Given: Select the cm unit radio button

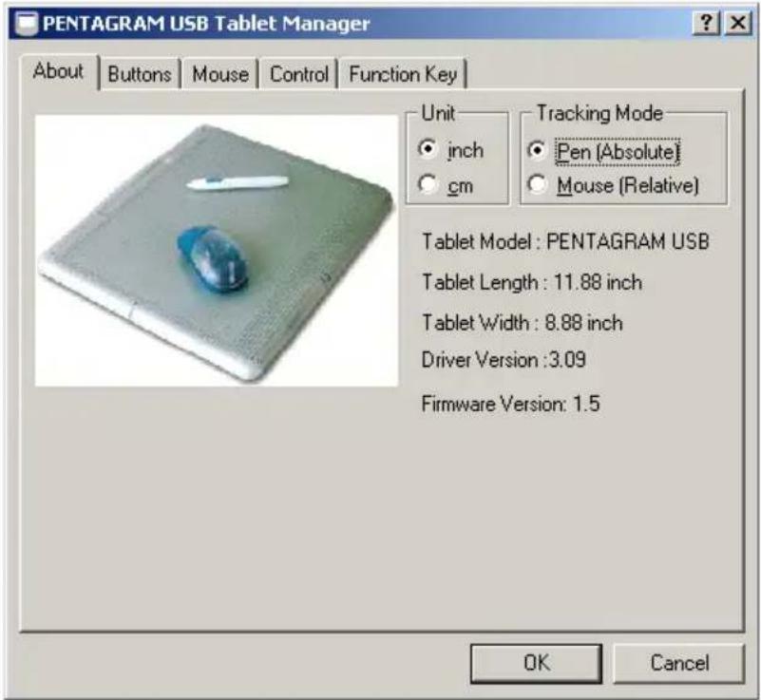Looking at the screenshot, I should click(428, 184).
